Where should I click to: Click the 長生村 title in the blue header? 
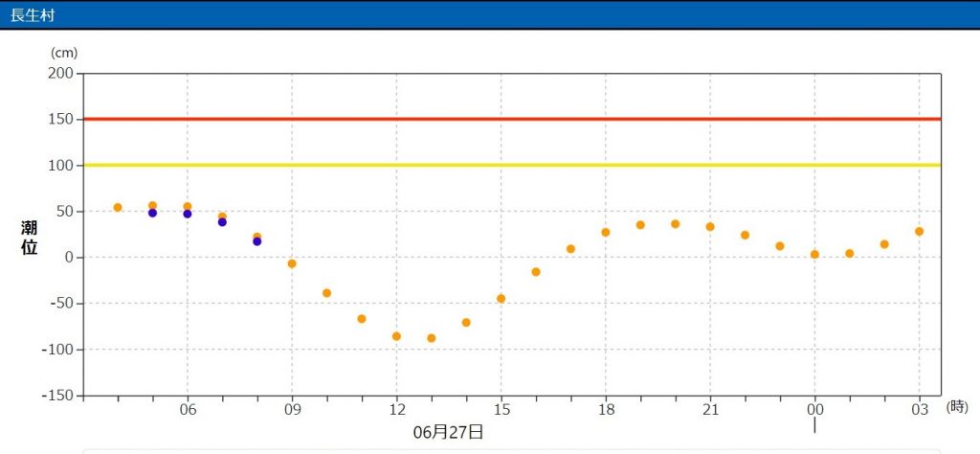33,15
